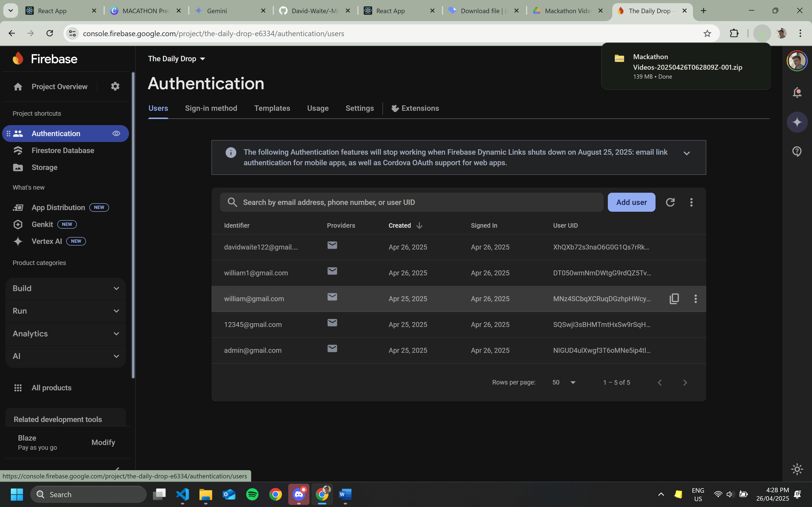Click Modify next to Blaze plan
Screen dimensions: 812x507
click(103, 442)
